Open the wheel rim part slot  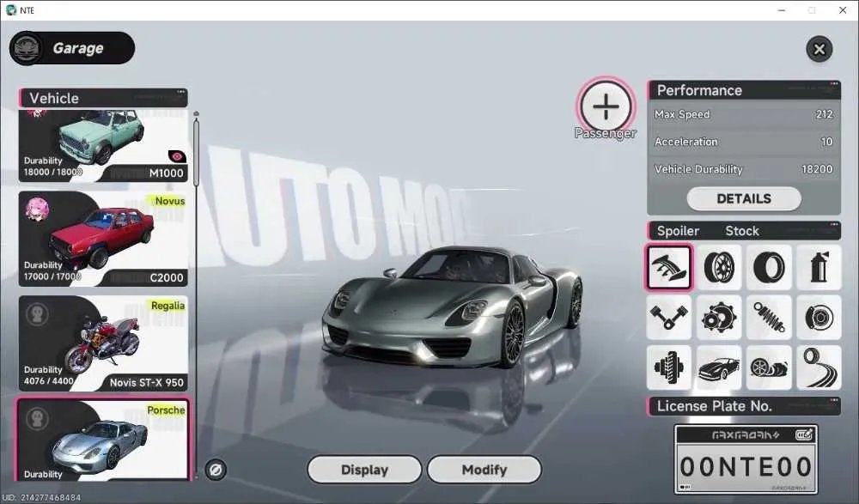(719, 267)
